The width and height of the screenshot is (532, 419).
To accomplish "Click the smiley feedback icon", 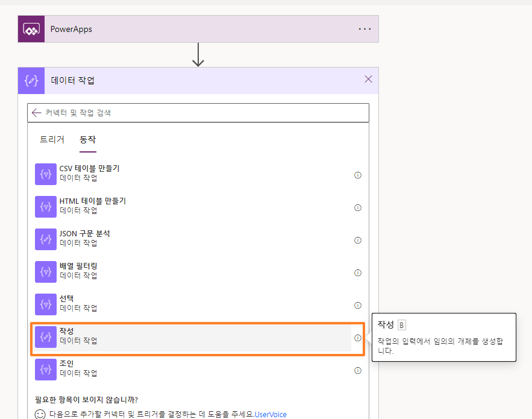I will pos(40,414).
